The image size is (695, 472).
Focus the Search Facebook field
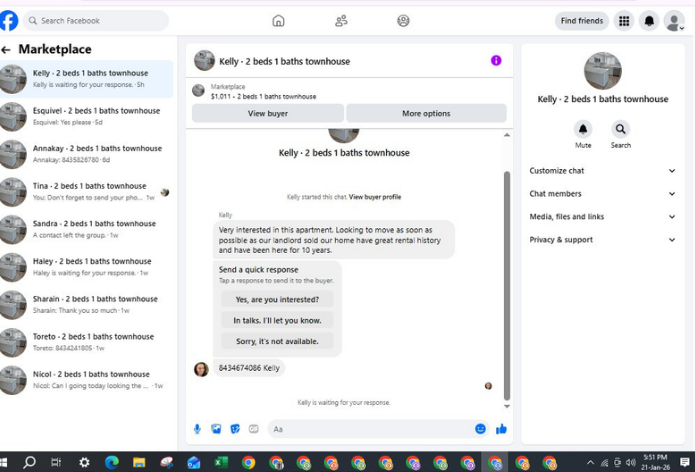(96, 20)
